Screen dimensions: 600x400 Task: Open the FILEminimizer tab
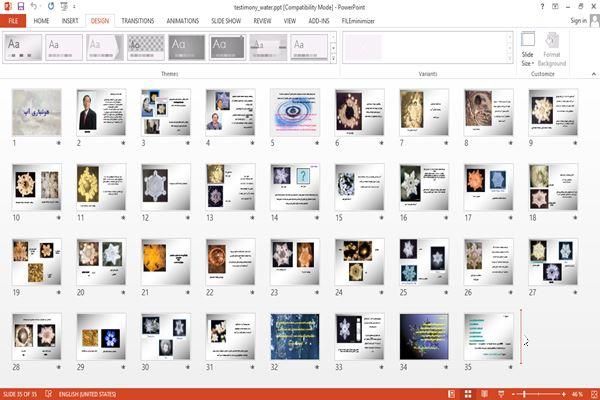click(x=358, y=21)
